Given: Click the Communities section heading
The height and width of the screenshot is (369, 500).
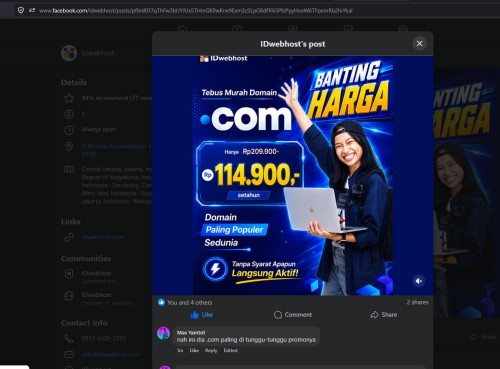Looking at the screenshot, I should point(86,258).
